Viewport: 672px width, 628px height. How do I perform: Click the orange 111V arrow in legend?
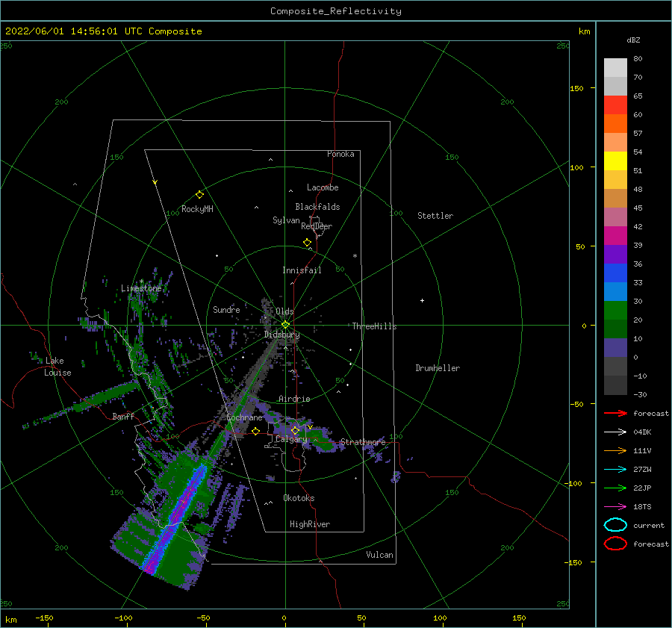coord(615,450)
